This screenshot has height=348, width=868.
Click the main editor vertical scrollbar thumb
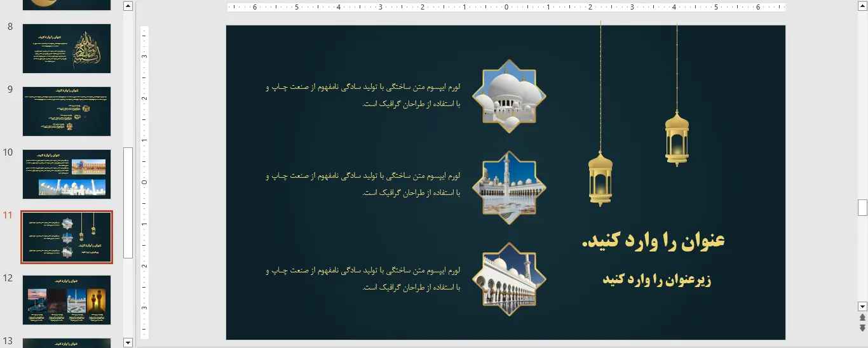point(862,207)
